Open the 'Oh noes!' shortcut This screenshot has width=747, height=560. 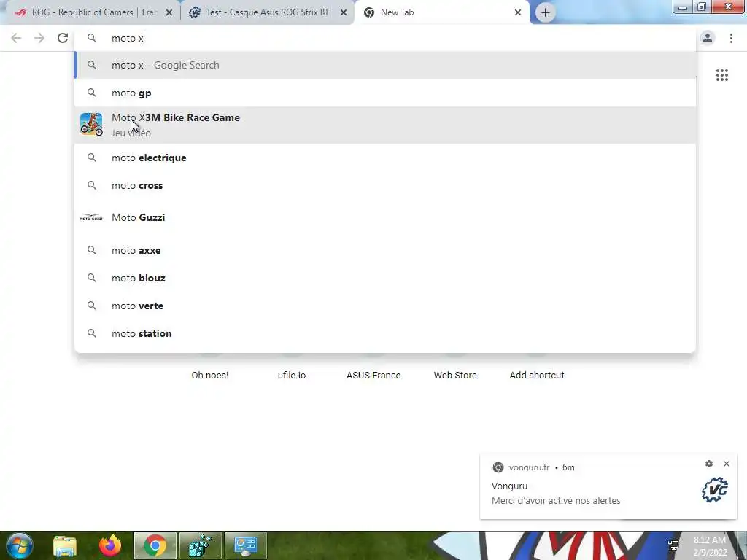click(x=210, y=376)
